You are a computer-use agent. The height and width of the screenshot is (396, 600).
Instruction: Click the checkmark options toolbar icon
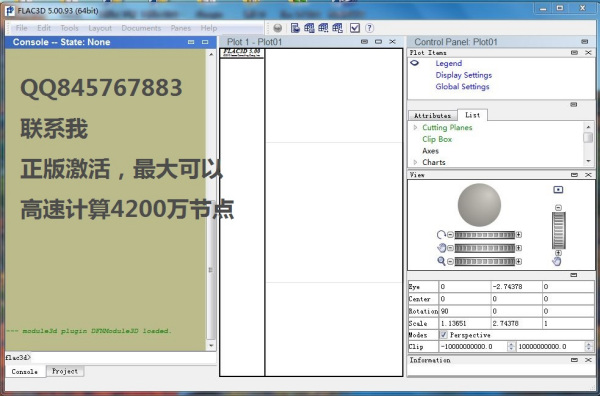[x=355, y=28]
